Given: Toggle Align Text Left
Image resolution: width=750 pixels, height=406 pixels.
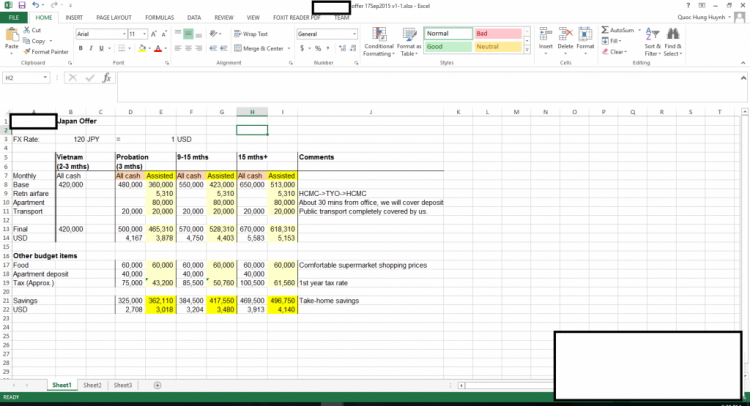Looking at the screenshot, I should [x=178, y=48].
